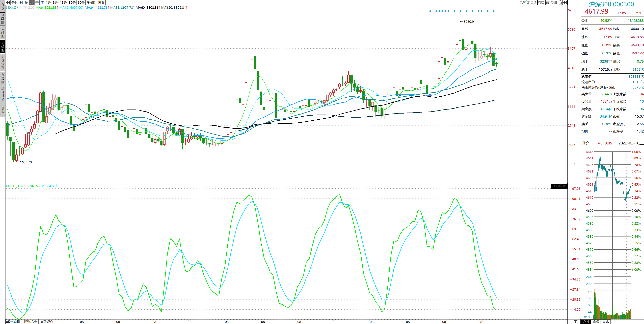Image resolution: width=644 pixels, height=324 pixels.
Task: Open the 分时图 sidebar item
Action: click(3, 33)
